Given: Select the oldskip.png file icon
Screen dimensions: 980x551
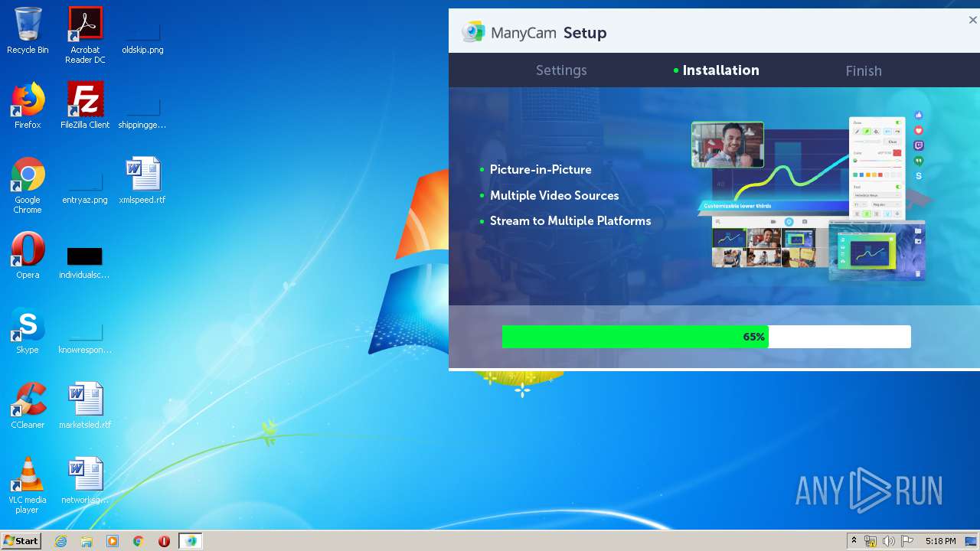Looking at the screenshot, I should [142, 37].
